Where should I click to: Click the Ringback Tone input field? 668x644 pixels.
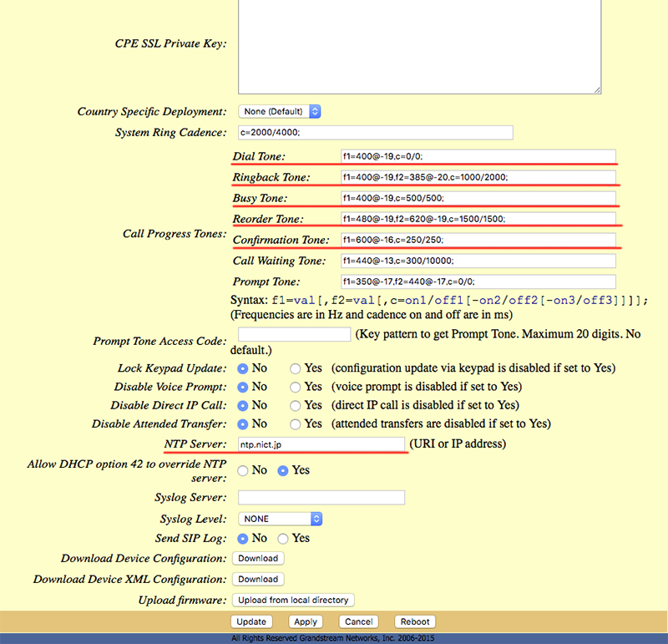click(x=478, y=177)
